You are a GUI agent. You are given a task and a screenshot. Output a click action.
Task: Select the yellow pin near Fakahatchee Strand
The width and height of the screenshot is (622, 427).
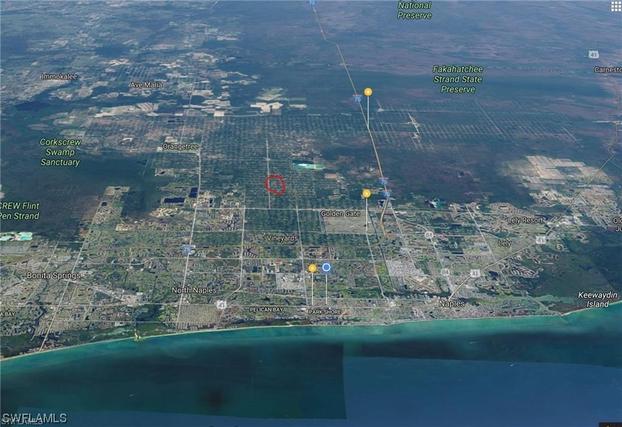point(368,92)
